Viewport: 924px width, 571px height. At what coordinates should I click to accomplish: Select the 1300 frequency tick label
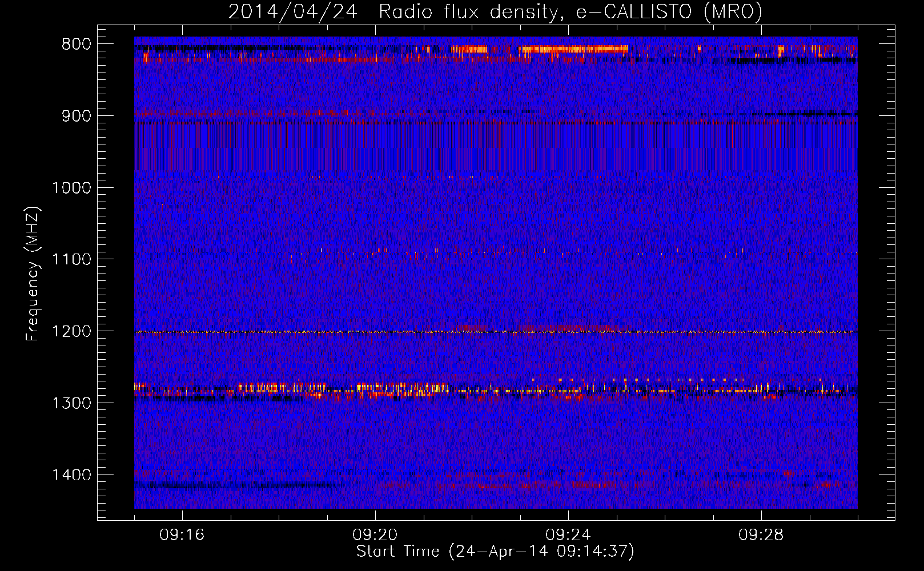click(x=72, y=403)
